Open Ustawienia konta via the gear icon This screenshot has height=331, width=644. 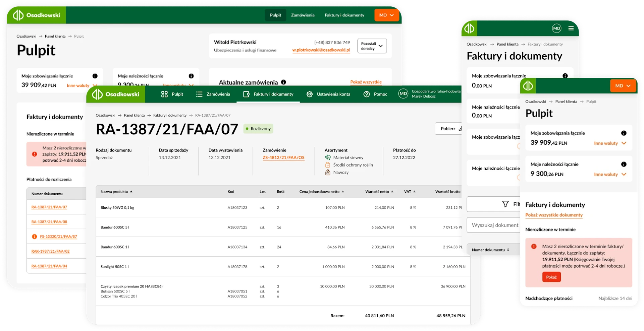tap(310, 94)
